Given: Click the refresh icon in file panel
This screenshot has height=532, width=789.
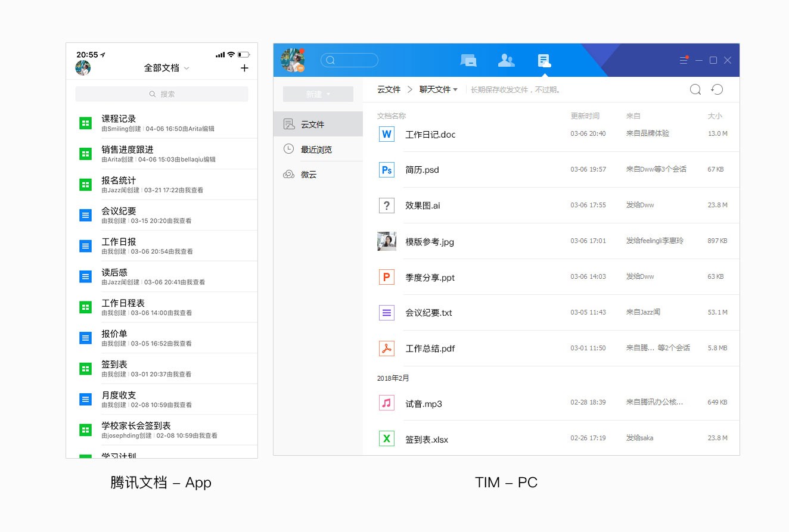Looking at the screenshot, I should point(717,89).
